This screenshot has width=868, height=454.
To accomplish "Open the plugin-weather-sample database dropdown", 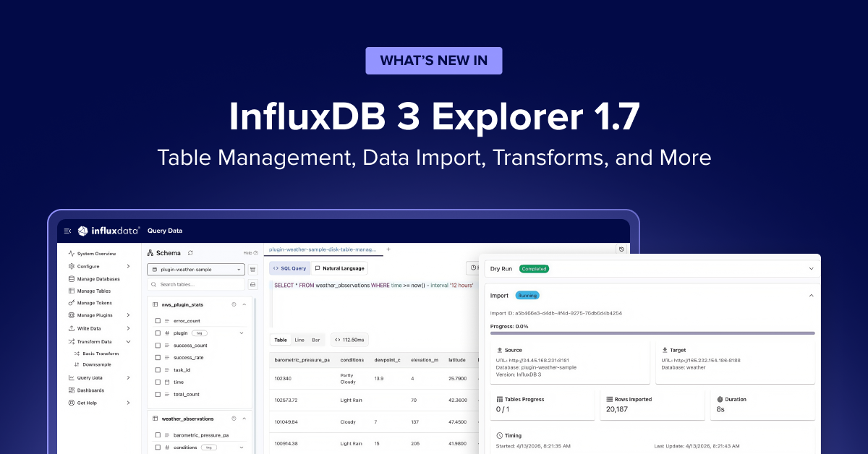I will 196,269.
